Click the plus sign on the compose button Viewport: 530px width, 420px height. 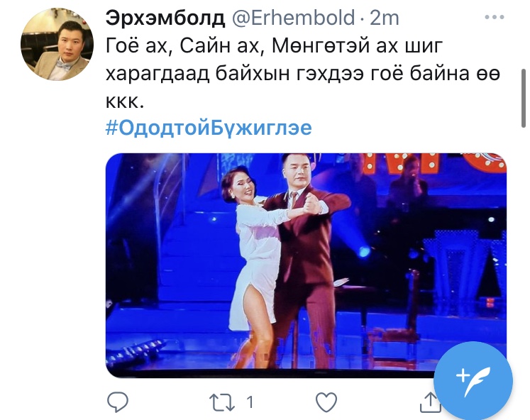click(463, 375)
